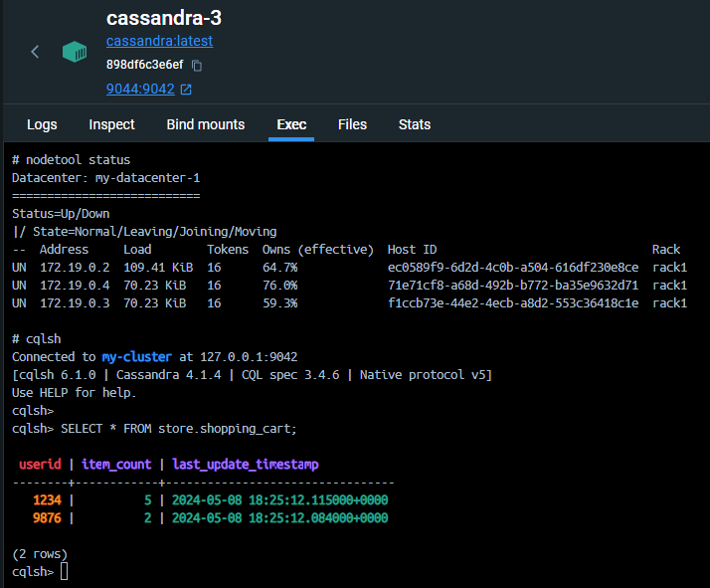Viewport: 710px width, 588px height.
Task: Click the blue my-cluster name
Action: [x=137, y=357]
